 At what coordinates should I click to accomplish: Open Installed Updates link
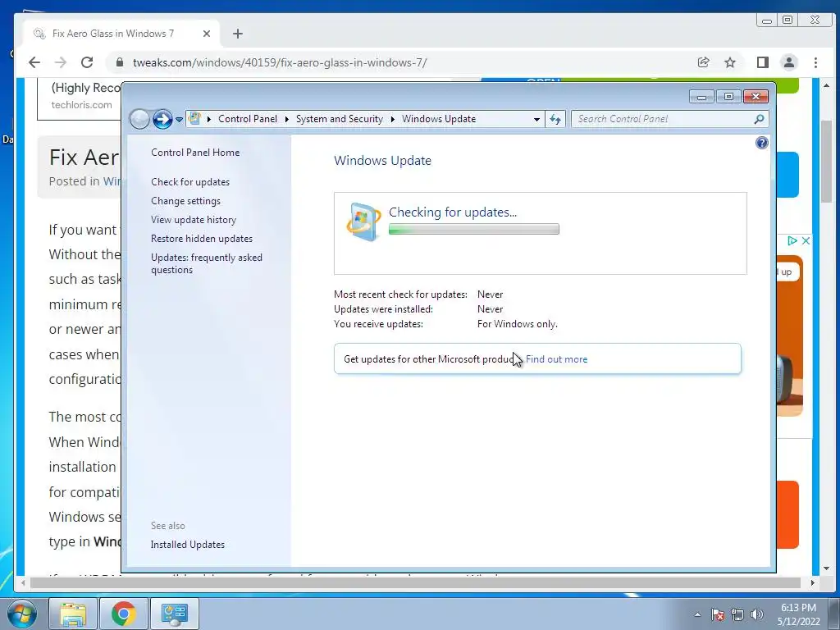pos(188,545)
